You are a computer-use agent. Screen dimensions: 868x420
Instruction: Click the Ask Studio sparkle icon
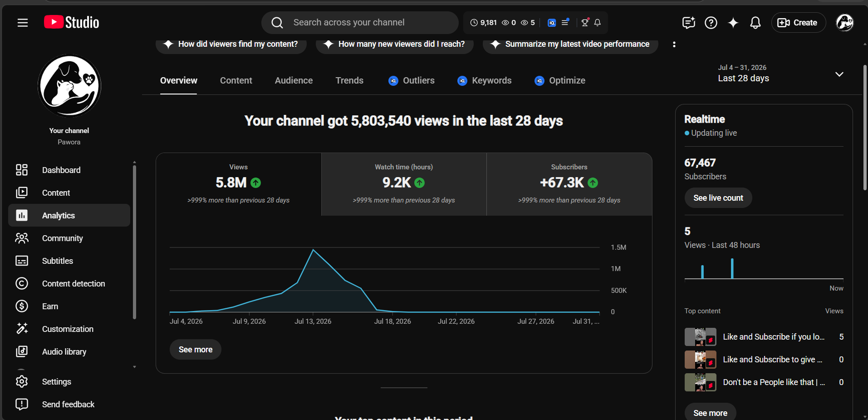pyautogui.click(x=733, y=23)
